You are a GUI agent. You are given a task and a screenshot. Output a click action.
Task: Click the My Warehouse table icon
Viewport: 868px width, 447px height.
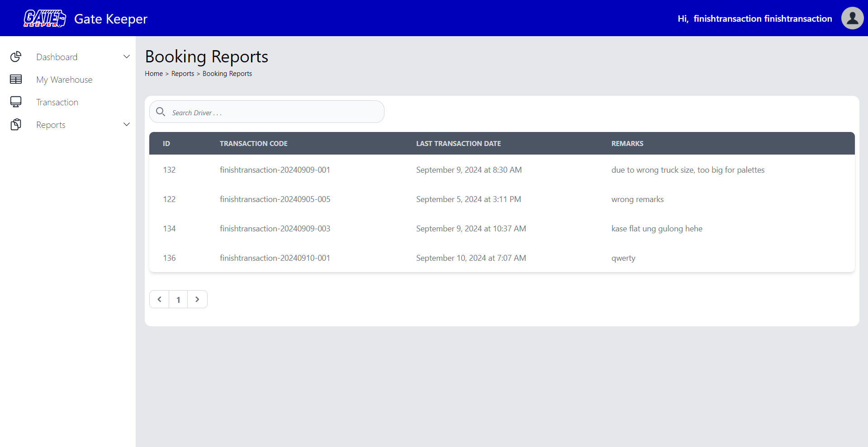(x=16, y=80)
